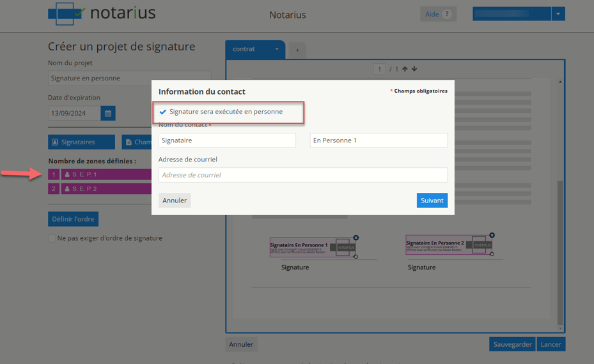Enable Ne pas exiger d'ordre de signature
594x364 pixels.
click(52, 238)
